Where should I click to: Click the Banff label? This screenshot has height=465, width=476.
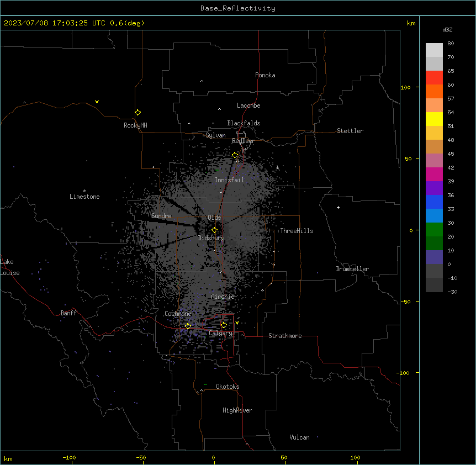(x=68, y=313)
